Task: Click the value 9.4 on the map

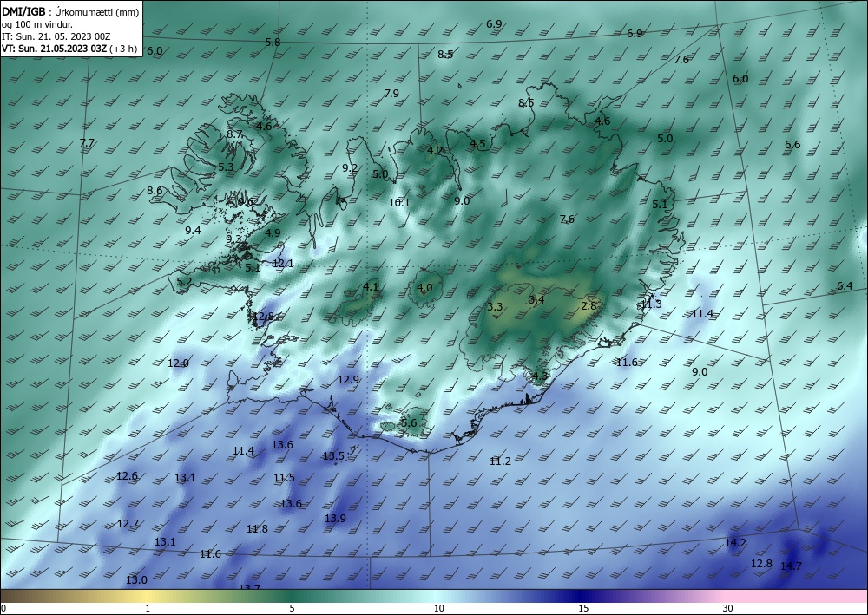Action: 193,230
